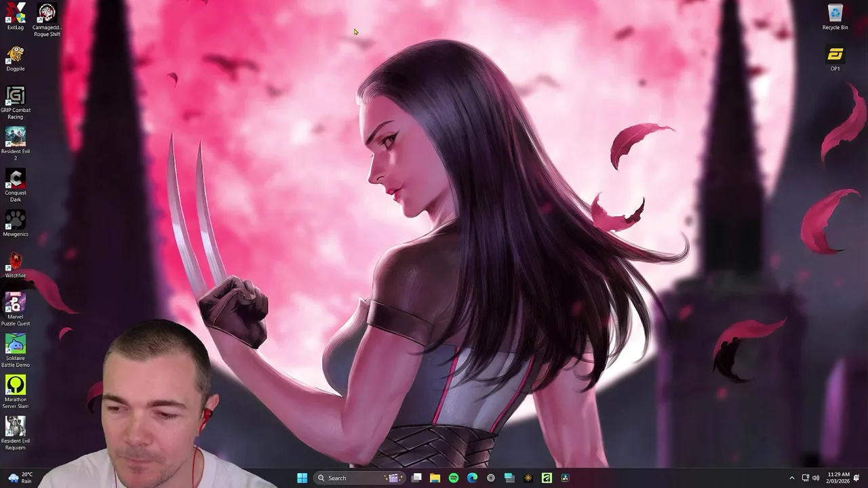
Task: Open Spotify from the taskbar
Action: [454, 478]
